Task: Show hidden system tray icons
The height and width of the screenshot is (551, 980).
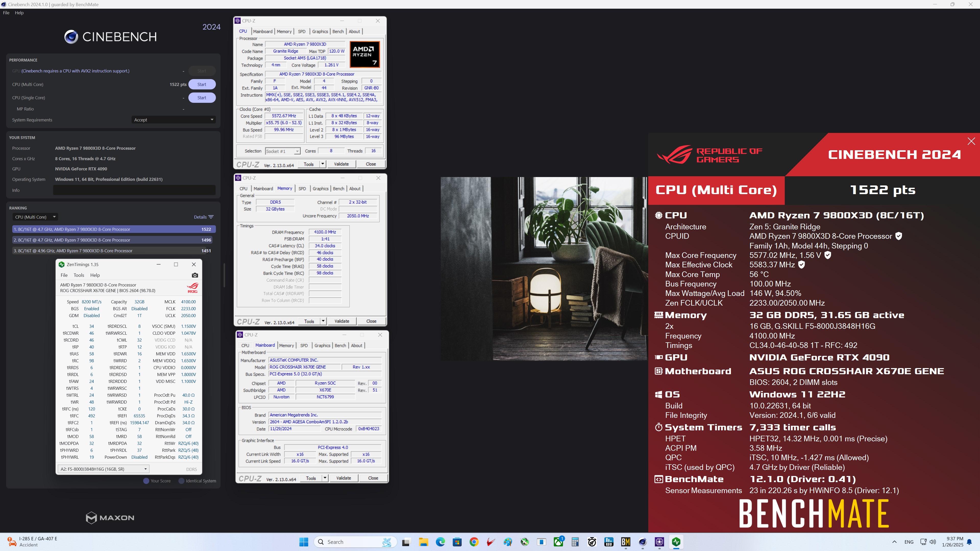Action: (x=895, y=542)
